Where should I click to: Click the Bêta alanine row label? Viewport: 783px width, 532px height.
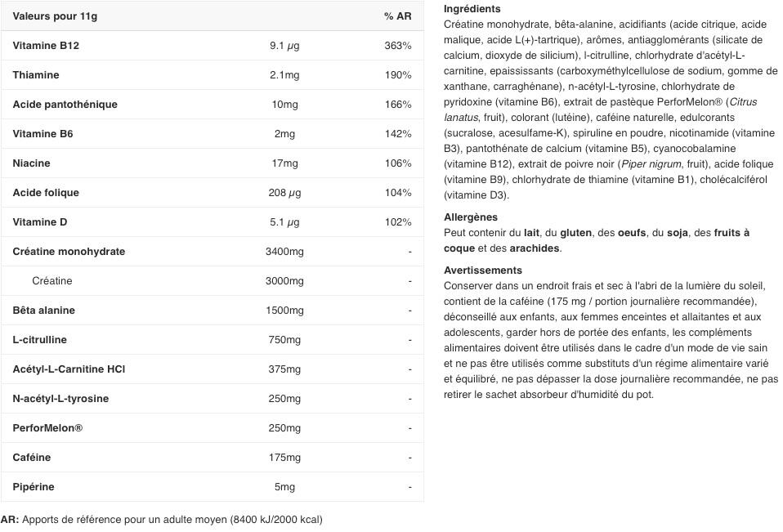[43, 311]
